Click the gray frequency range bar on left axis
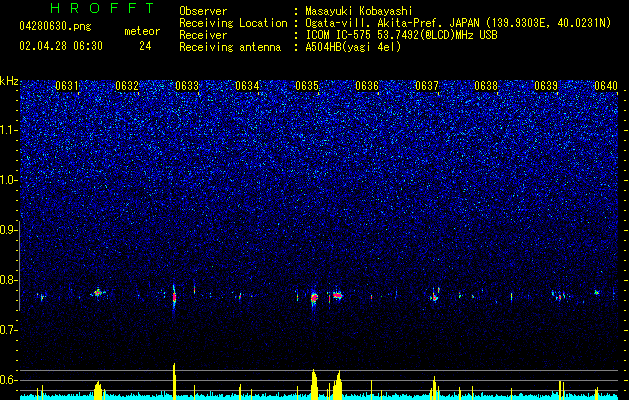 click(x=20, y=265)
